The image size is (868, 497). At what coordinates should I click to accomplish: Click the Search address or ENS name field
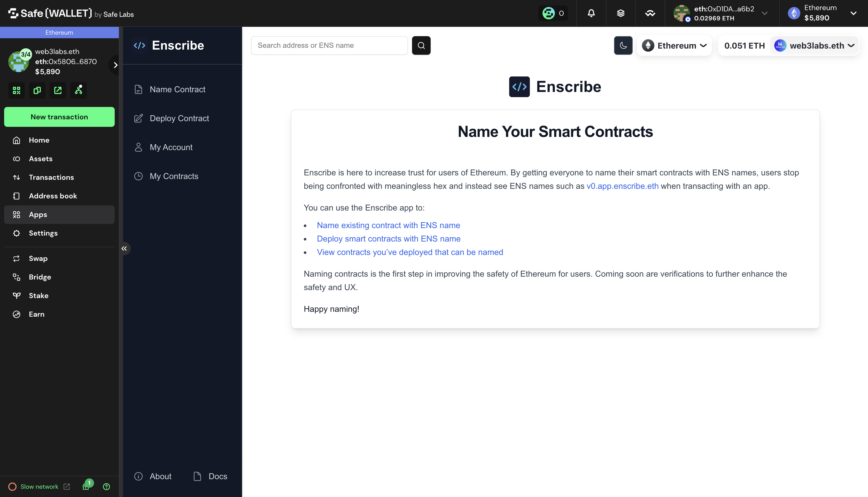click(x=329, y=45)
